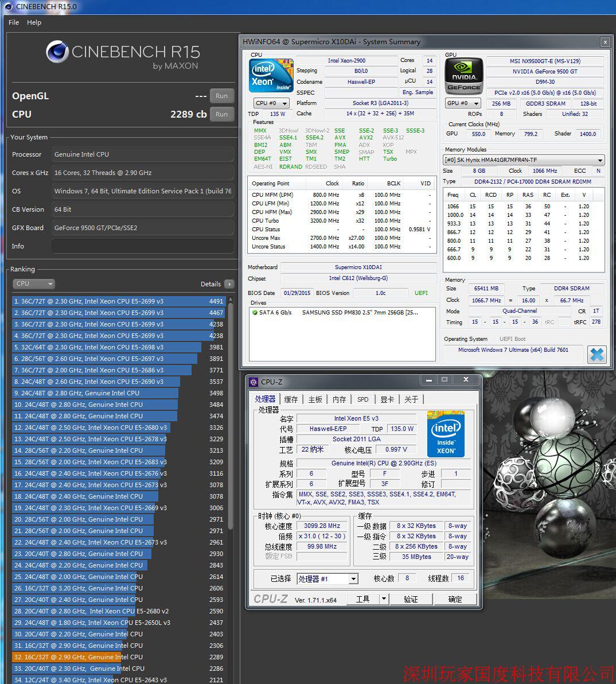This screenshot has width=616, height=684.
Task: Select rank 28 Xeon E5-2680 v2 entry
Action: (119, 611)
